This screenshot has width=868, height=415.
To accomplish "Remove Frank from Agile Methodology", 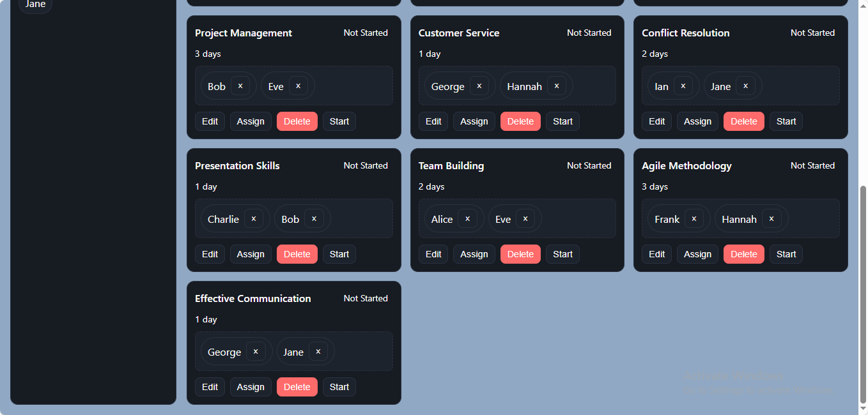I will pos(694,219).
